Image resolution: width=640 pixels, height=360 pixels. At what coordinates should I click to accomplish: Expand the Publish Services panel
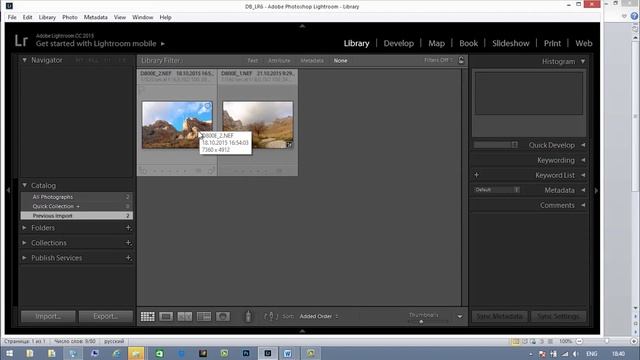24,258
